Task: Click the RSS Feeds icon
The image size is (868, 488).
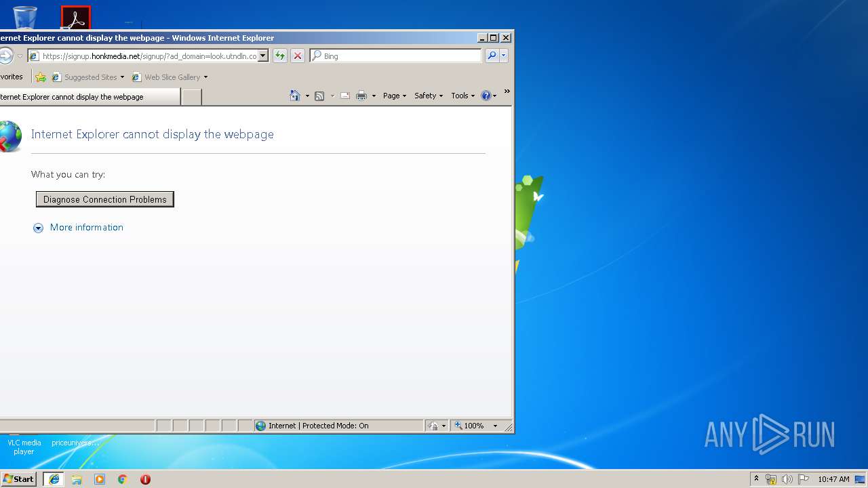Action: click(319, 96)
